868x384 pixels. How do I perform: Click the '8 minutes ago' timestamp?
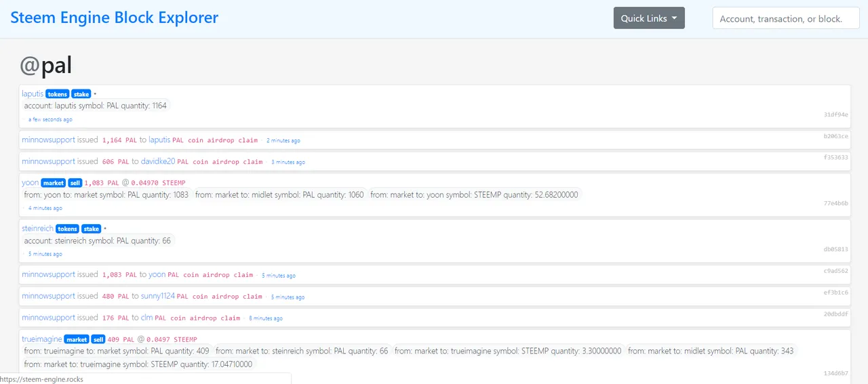266,318
